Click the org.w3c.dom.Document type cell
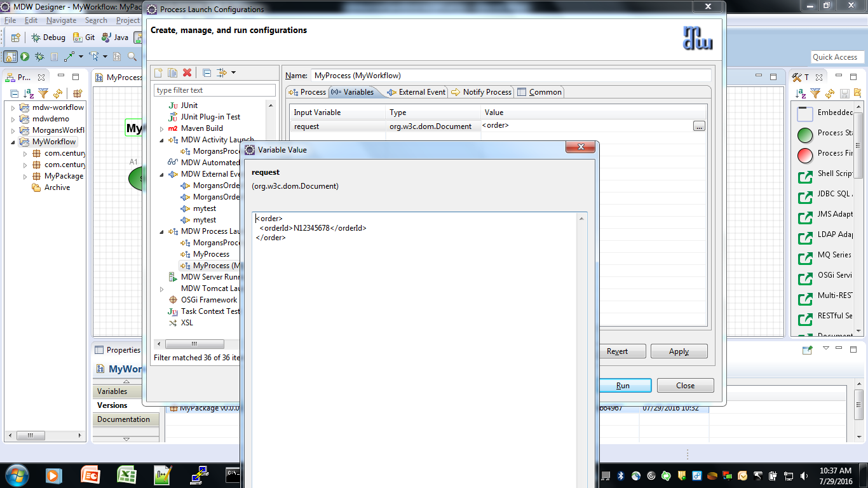 (x=432, y=126)
